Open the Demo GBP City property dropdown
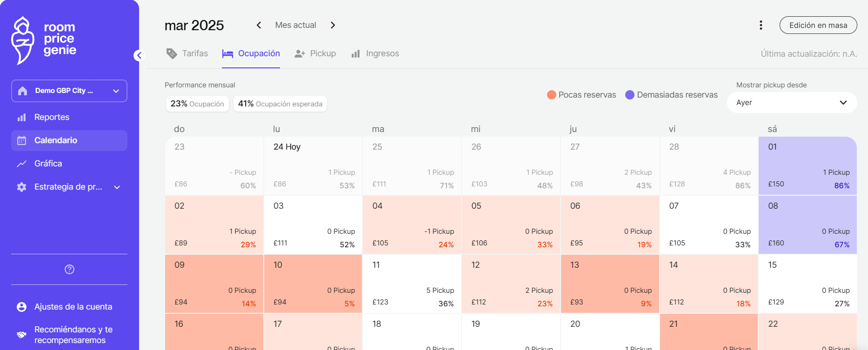868x350 pixels. click(x=69, y=91)
